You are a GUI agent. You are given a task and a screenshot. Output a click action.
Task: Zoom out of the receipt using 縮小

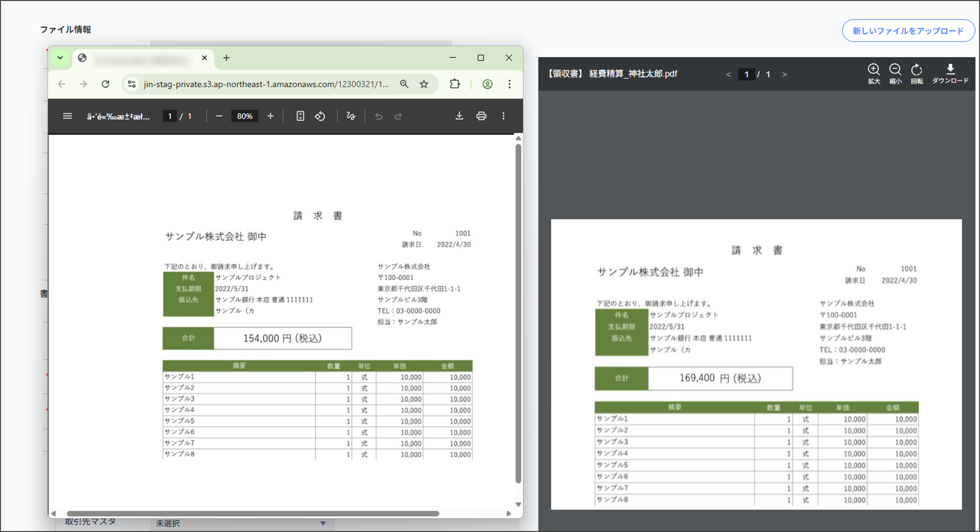point(895,72)
